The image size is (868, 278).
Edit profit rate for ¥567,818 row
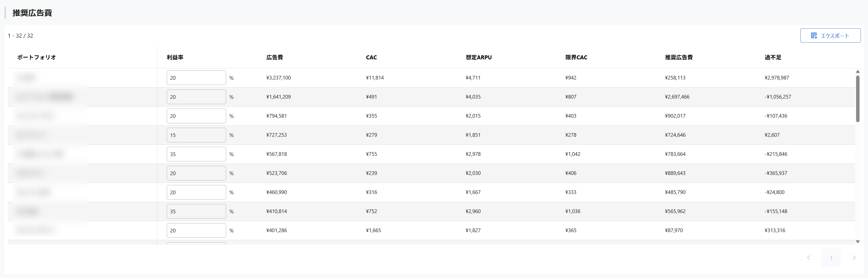(196, 154)
